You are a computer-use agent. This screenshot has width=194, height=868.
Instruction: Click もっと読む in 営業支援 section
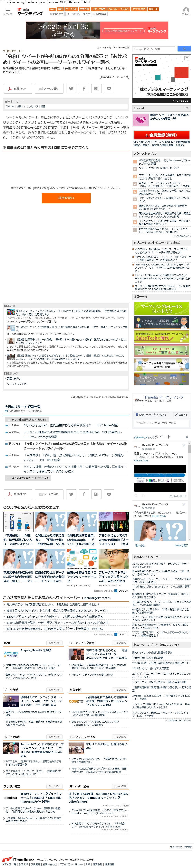click(120, 690)
